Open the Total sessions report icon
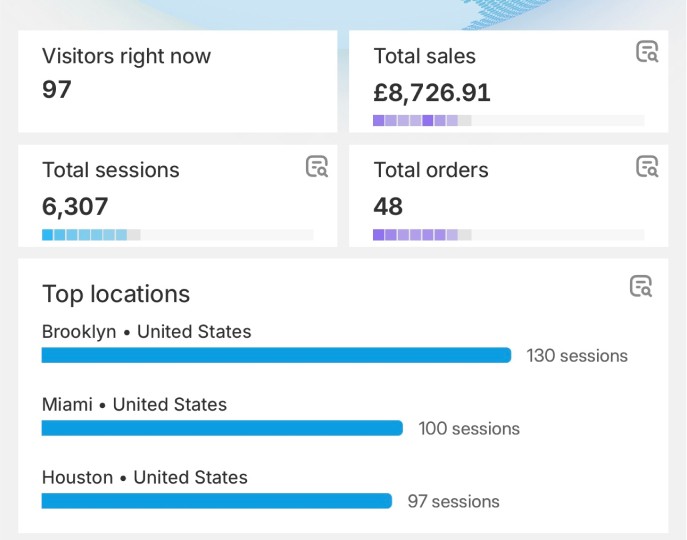This screenshot has height=540, width=687. tap(317, 167)
